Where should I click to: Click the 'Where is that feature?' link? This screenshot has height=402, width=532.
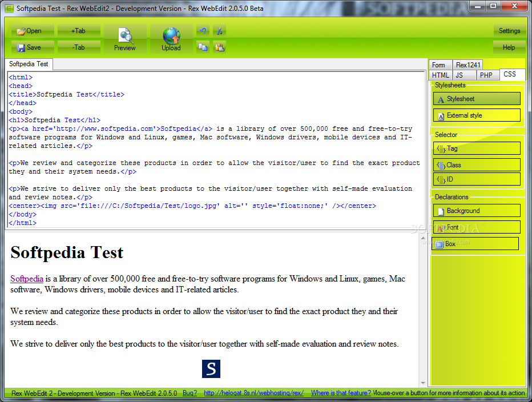click(x=341, y=393)
